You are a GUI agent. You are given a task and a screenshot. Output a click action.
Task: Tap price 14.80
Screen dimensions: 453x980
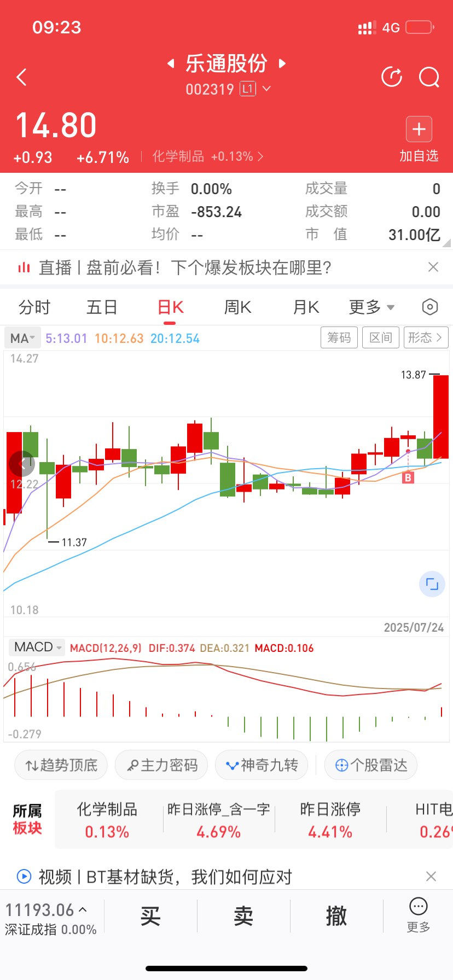56,125
